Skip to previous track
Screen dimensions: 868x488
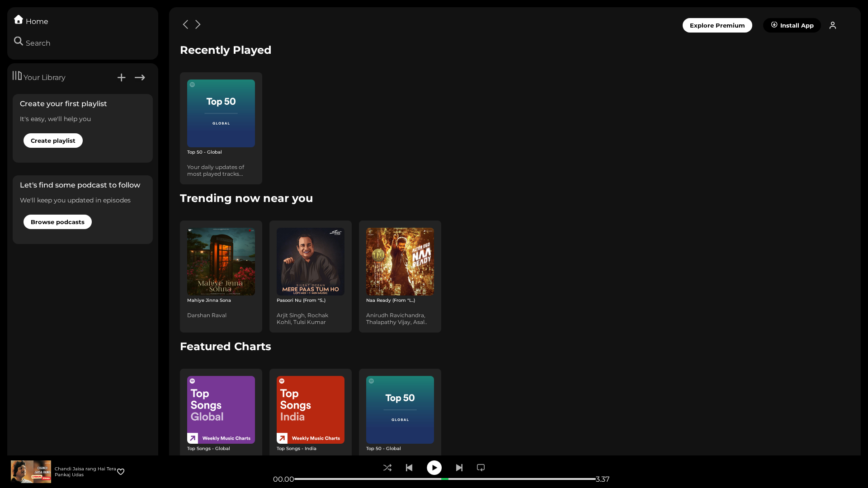tap(409, 468)
